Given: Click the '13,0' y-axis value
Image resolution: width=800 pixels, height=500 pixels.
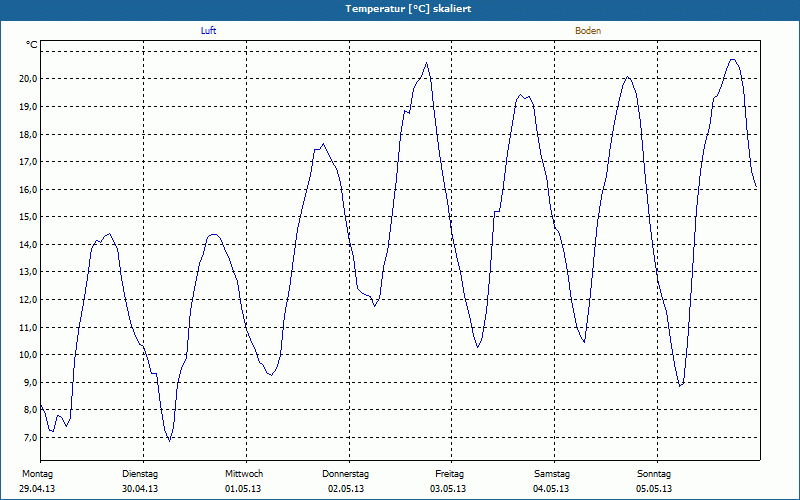Looking at the screenshot, I should pyautogui.click(x=28, y=272).
